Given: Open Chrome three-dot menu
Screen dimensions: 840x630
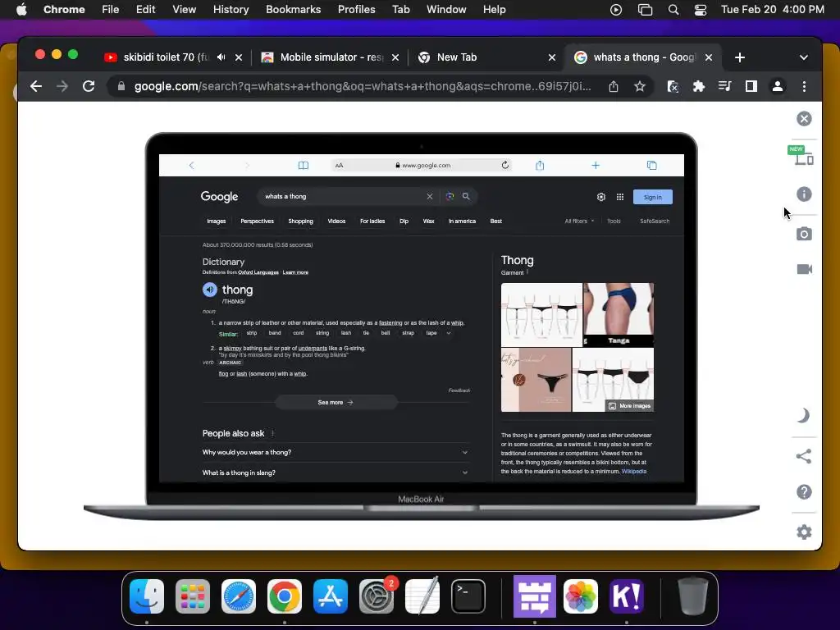Looking at the screenshot, I should [804, 86].
